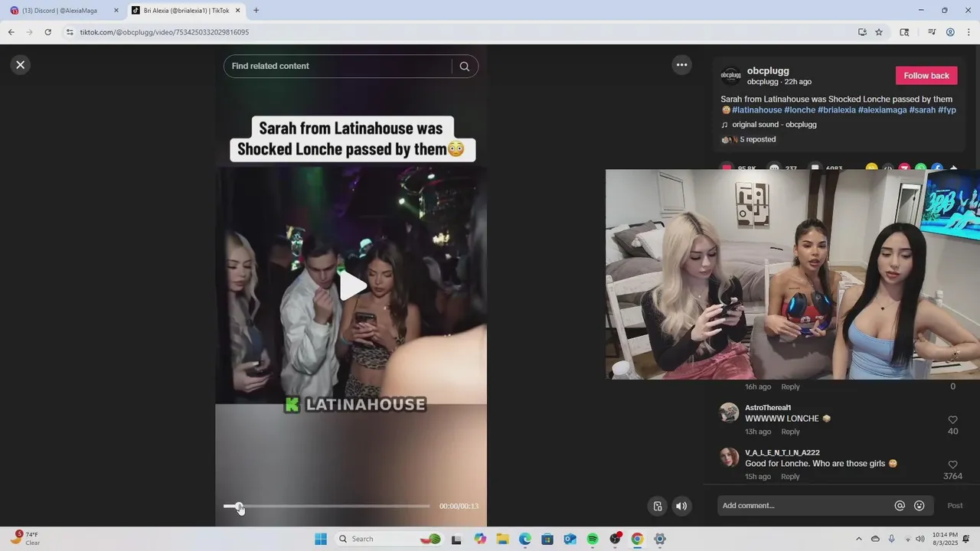Open Spotify from the taskbar
980x551 pixels.
click(x=593, y=539)
